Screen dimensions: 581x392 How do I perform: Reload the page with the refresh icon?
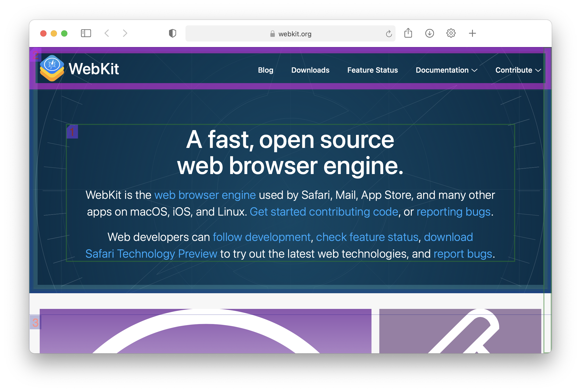click(x=389, y=34)
